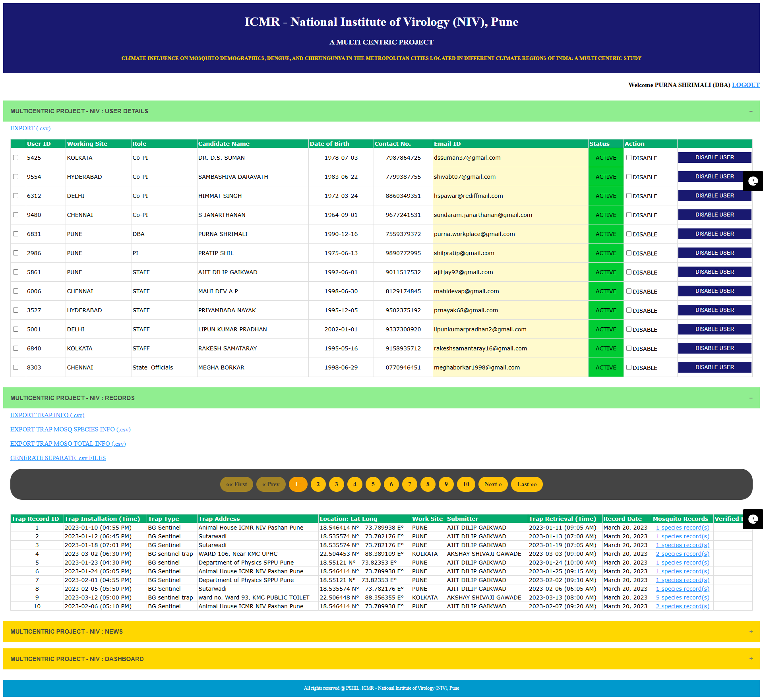Tick the DISABLE checkbox for PRATIP SHIL
763x700 pixels.
pos(629,253)
